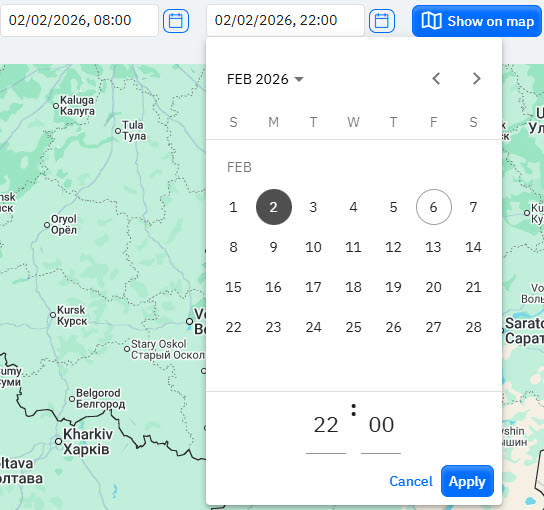Select February 7
This screenshot has width=544, height=510.
tap(474, 207)
